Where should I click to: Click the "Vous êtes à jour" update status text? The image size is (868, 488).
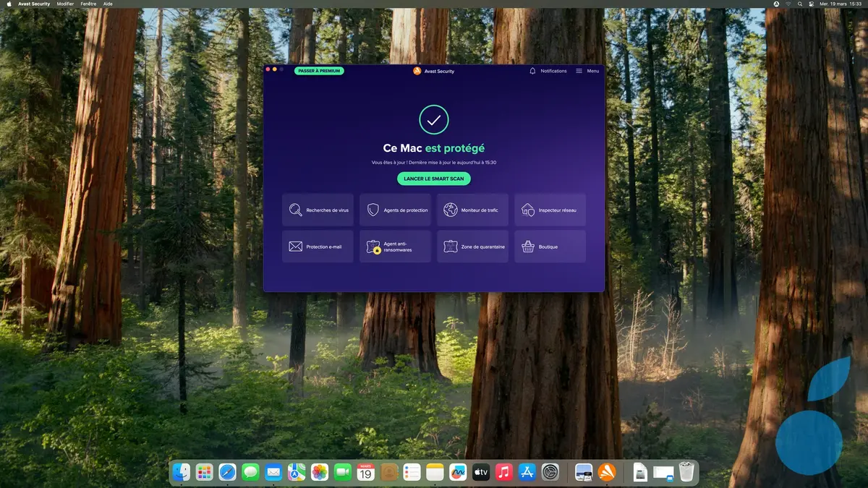click(434, 163)
